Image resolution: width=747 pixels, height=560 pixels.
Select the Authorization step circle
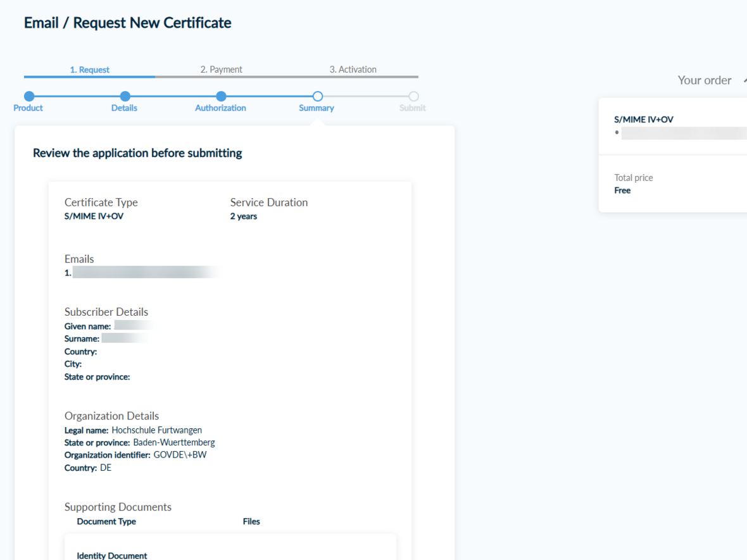(x=221, y=96)
